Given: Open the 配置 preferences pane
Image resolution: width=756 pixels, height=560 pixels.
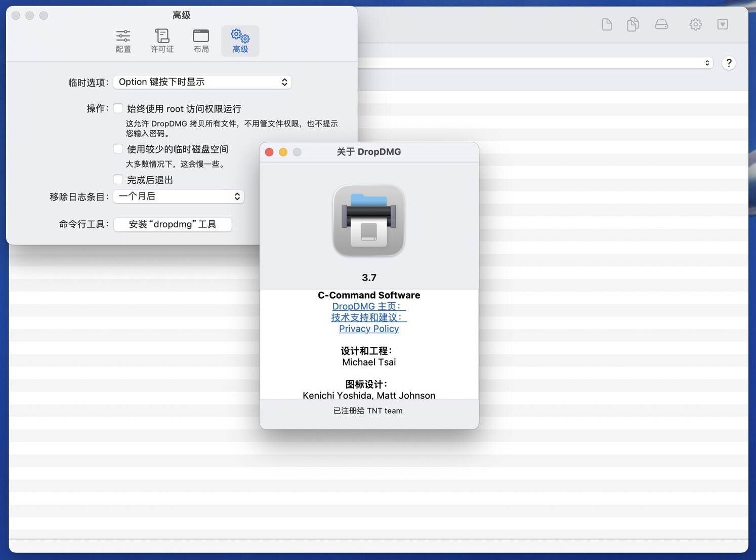Looking at the screenshot, I should click(123, 41).
